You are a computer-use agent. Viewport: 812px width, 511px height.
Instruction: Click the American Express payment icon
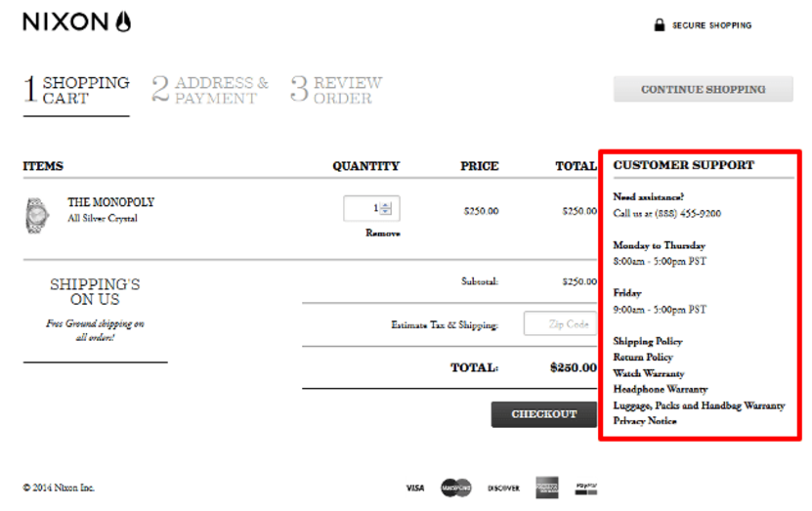point(547,488)
